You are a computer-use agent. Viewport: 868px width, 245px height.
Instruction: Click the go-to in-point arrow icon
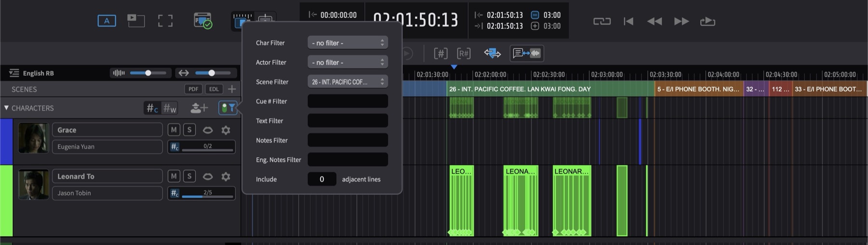tap(478, 14)
